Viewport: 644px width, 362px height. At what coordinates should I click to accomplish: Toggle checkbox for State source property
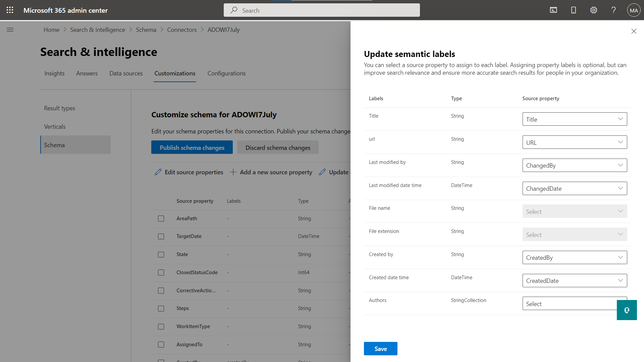(161, 254)
